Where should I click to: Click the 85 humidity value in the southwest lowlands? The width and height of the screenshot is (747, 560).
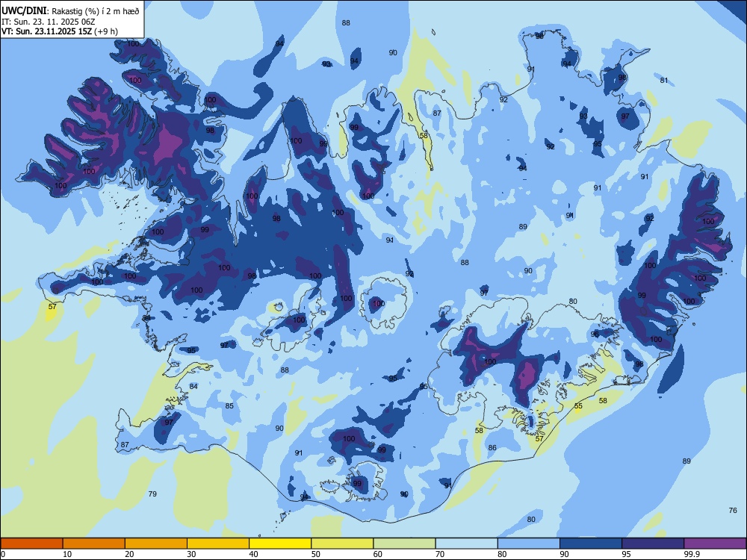point(229,406)
